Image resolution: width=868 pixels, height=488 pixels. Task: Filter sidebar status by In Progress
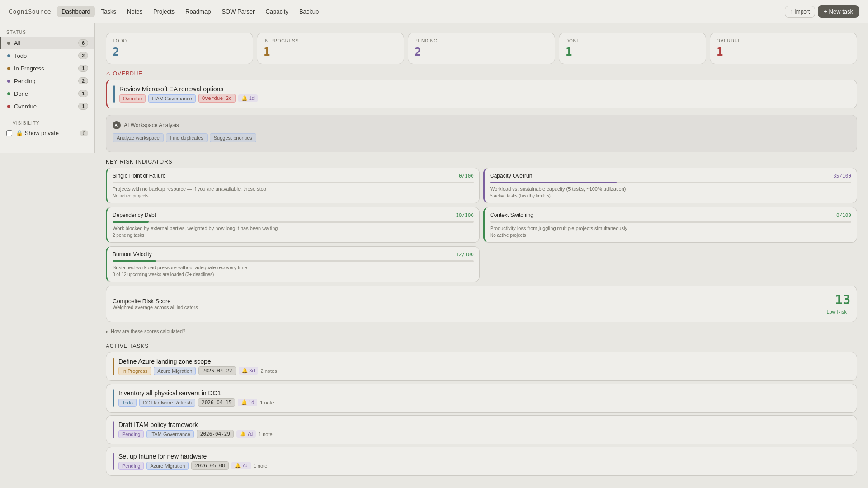[x=29, y=69]
